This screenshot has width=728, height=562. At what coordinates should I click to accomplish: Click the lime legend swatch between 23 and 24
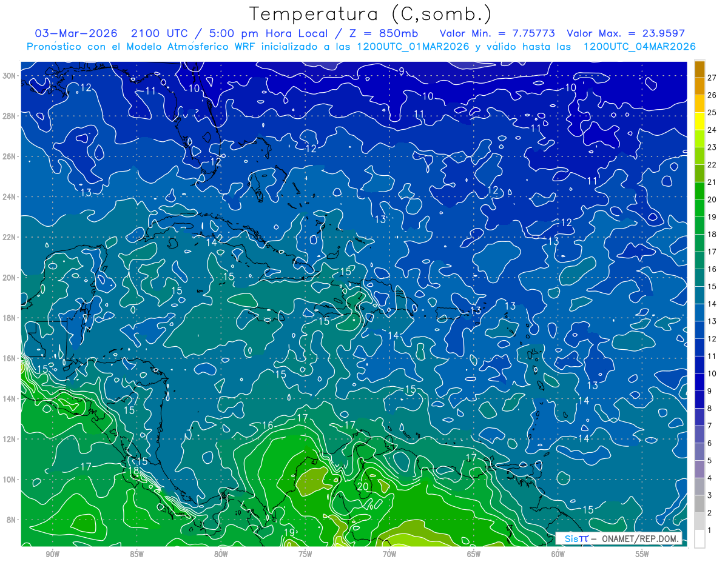click(x=699, y=139)
